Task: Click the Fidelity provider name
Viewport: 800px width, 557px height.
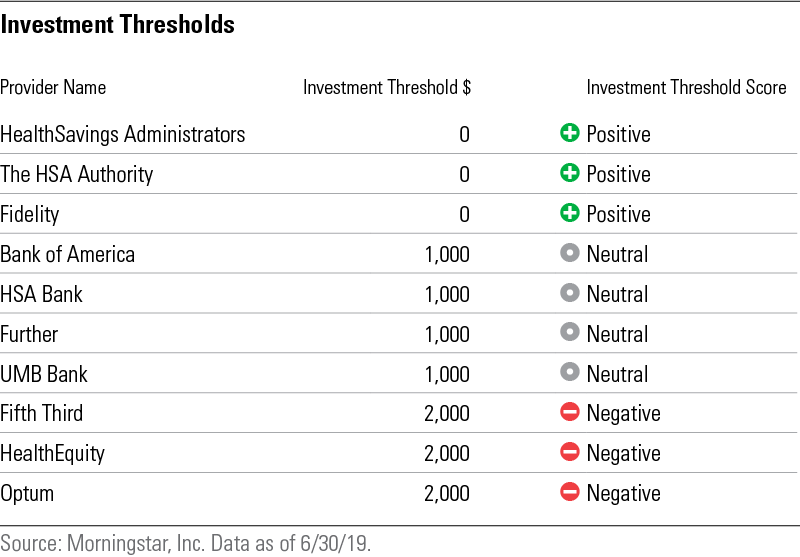Action: [x=30, y=214]
